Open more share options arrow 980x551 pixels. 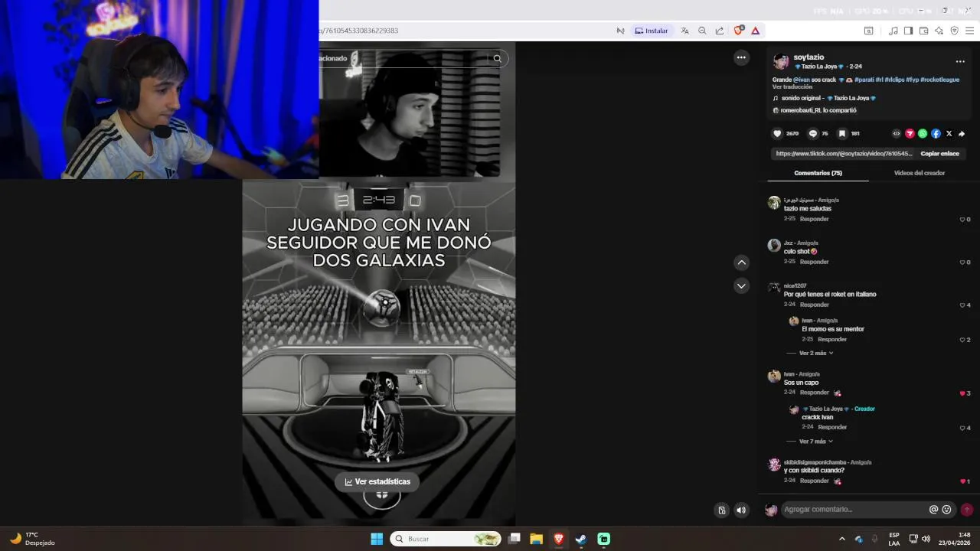click(962, 133)
